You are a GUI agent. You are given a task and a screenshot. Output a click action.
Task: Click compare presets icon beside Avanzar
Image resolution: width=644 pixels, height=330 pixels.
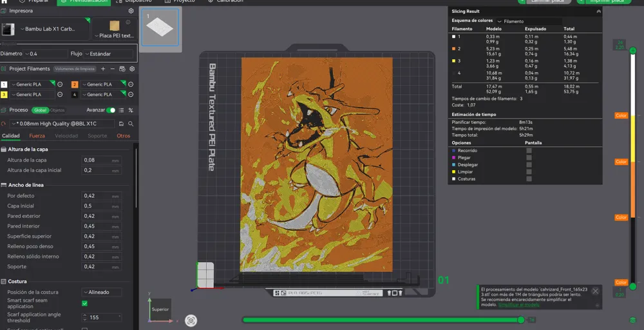[x=131, y=110]
